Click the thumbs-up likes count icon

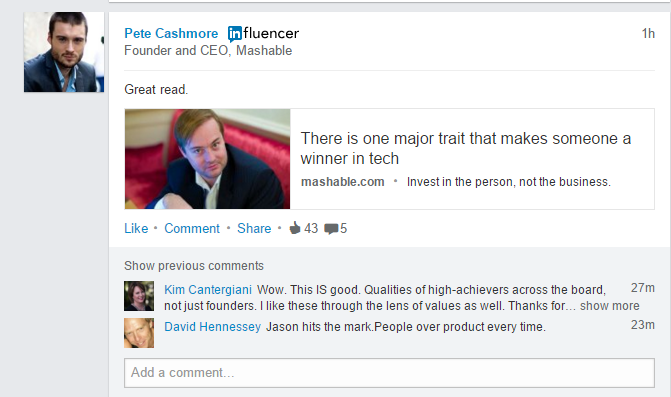pos(295,228)
